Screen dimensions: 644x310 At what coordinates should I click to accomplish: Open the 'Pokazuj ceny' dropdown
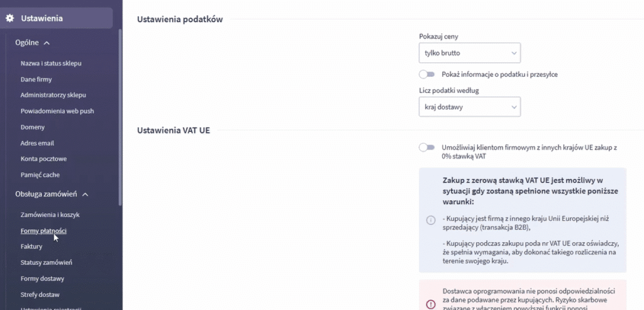[470, 53]
